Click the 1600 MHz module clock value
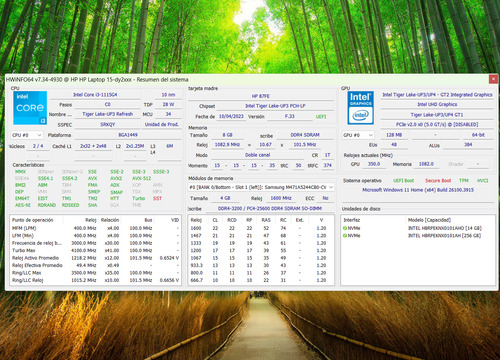The width and height of the screenshot is (500, 360). 281,198
